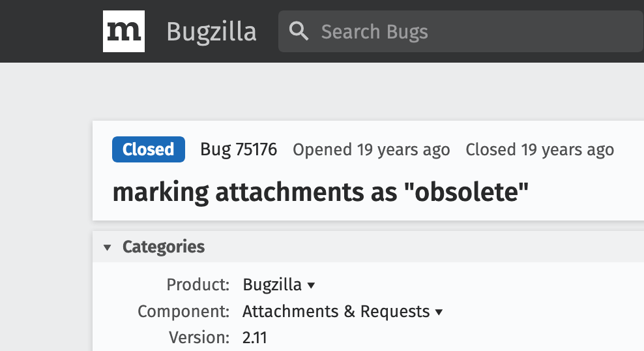644x351 pixels.
Task: Click the arrow after Attachments & Requests
Action: point(439,312)
